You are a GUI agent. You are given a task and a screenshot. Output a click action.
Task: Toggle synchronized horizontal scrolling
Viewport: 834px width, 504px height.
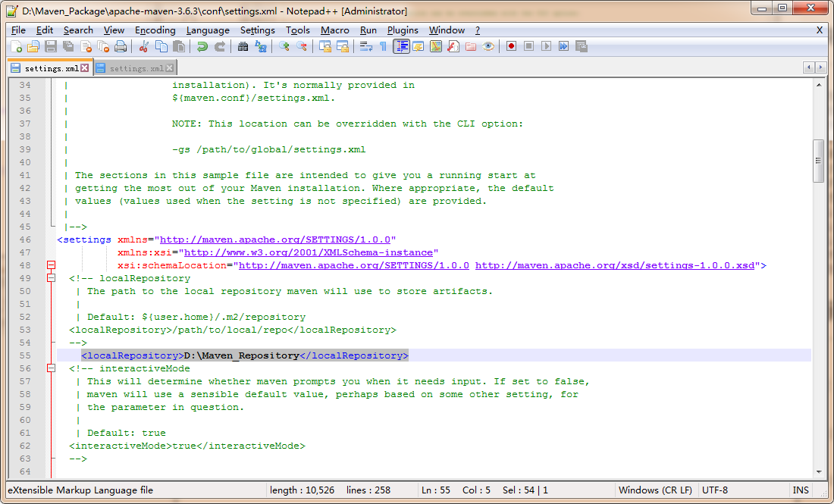(343, 47)
